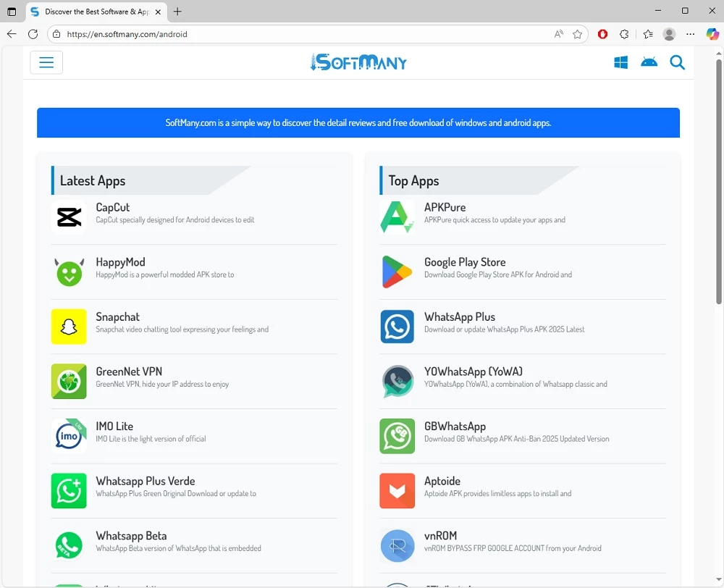Open the GreenNet VPN title link
724x588 pixels.
pos(129,371)
